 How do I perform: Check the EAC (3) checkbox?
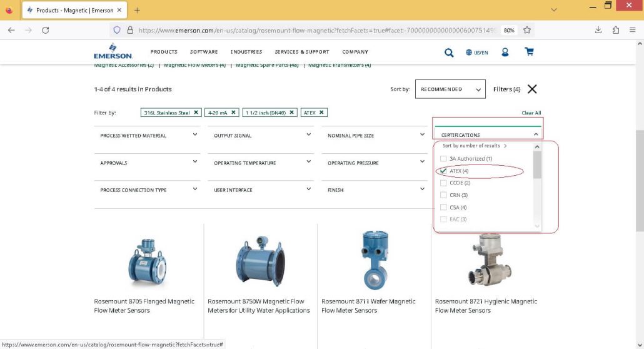443,219
